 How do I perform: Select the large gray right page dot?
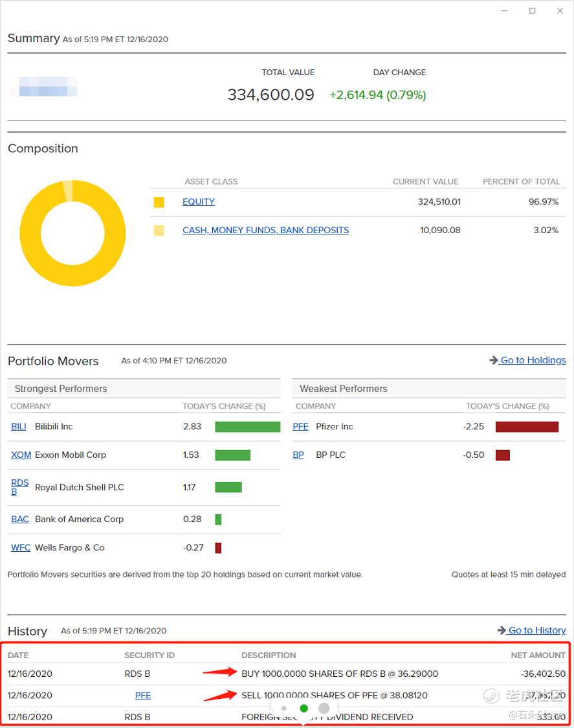pos(324,709)
